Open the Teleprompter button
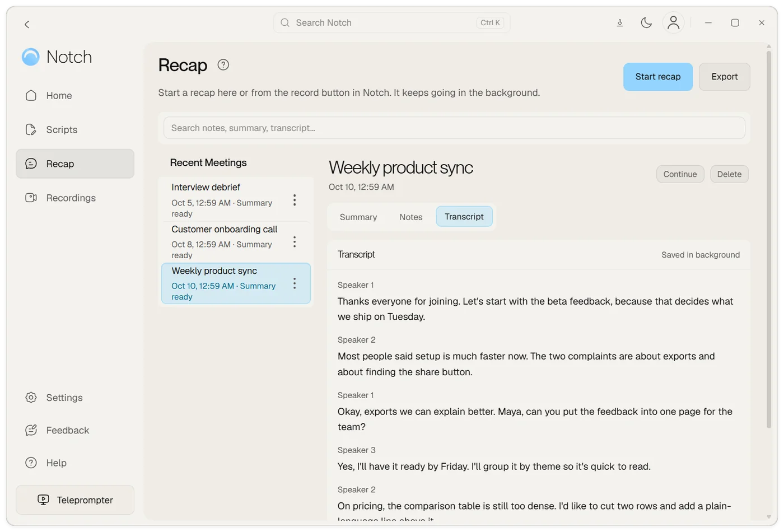Viewport: 784px width, 532px height. pyautogui.click(x=75, y=500)
